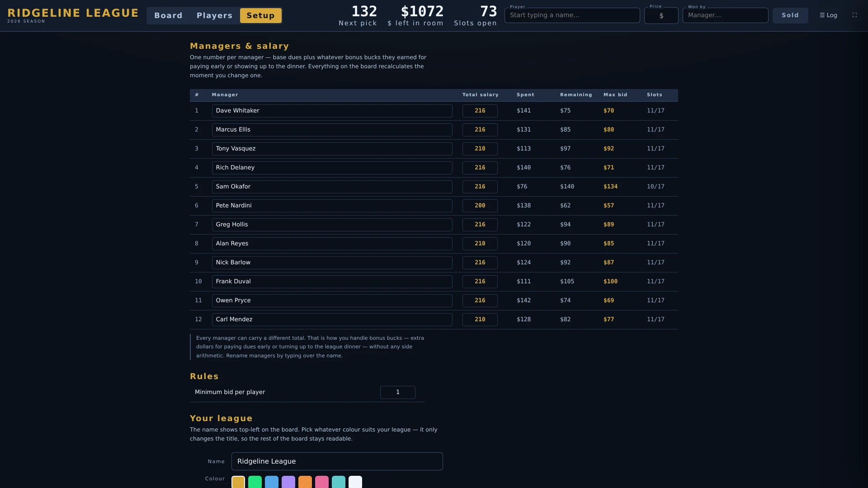This screenshot has width=868, height=488.
Task: Change Sam Okafor's total salary
Action: [x=480, y=187]
